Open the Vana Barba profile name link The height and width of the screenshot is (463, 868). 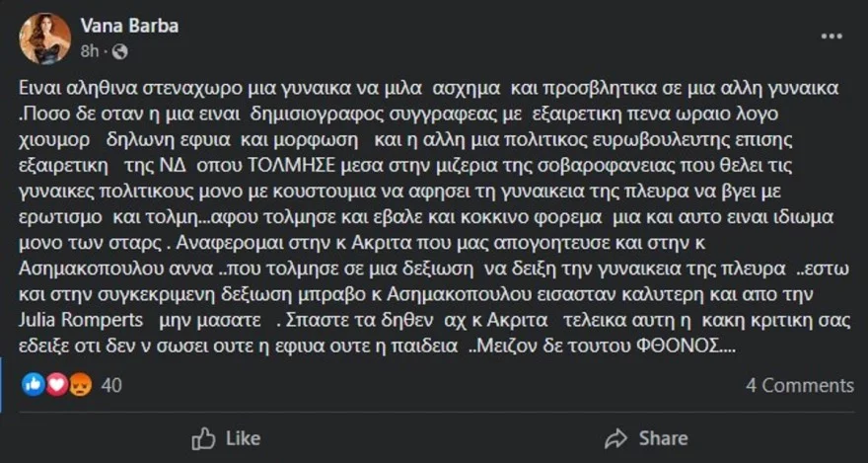pyautogui.click(x=129, y=26)
